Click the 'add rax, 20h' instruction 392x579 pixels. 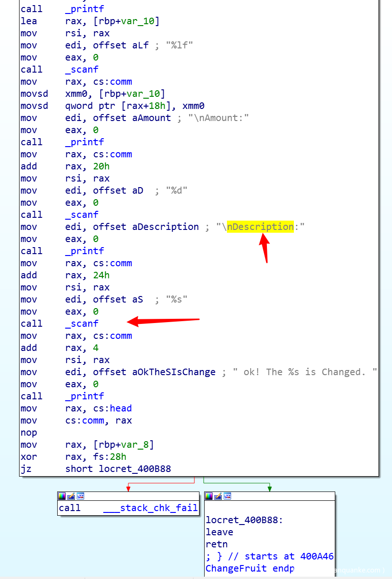(65, 166)
